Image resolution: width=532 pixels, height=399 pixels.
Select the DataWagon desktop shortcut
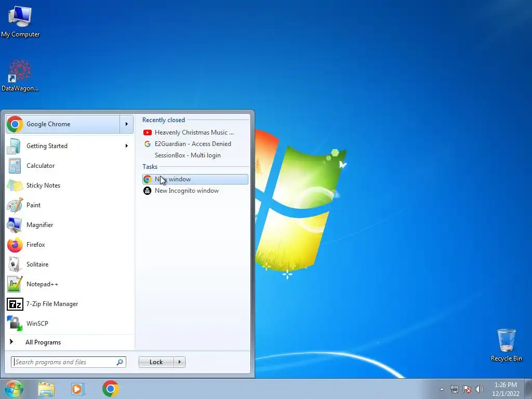20,75
